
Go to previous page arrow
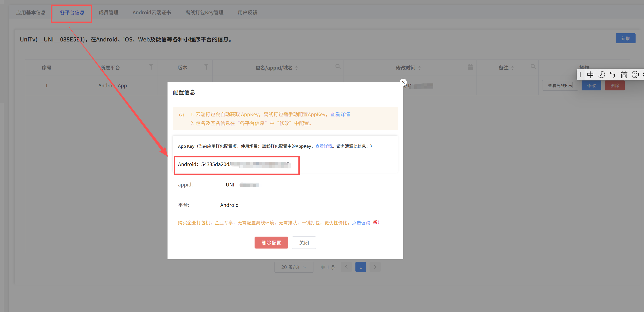(346, 267)
